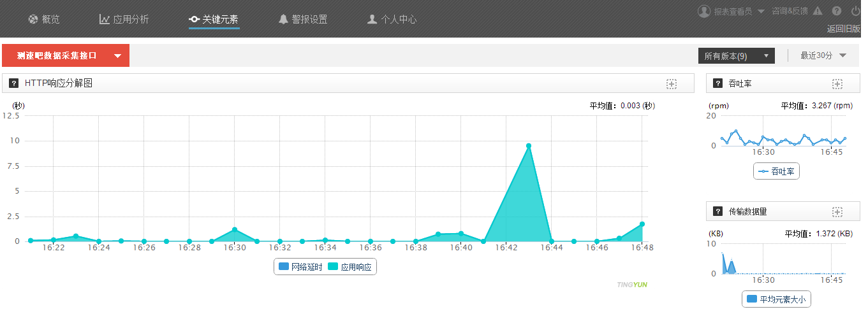Click the warning triangle icon in header
Viewport: 868px width, 321px height.
tap(818, 11)
